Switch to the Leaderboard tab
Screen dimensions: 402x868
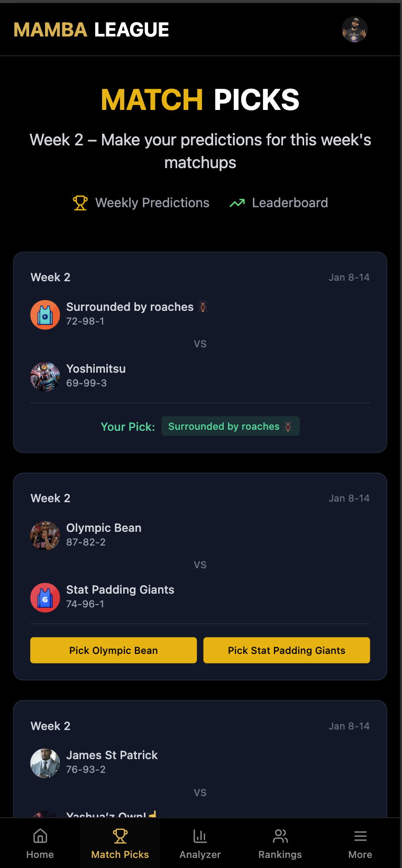click(x=289, y=203)
